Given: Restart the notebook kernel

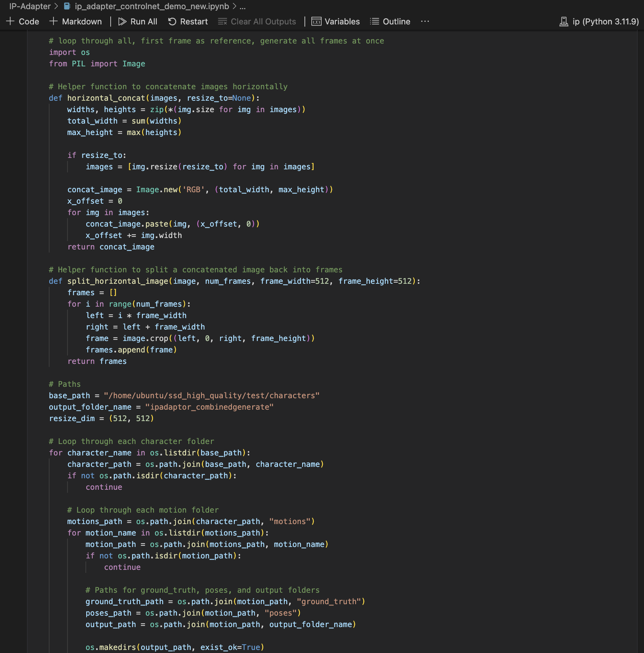Looking at the screenshot, I should [x=188, y=21].
